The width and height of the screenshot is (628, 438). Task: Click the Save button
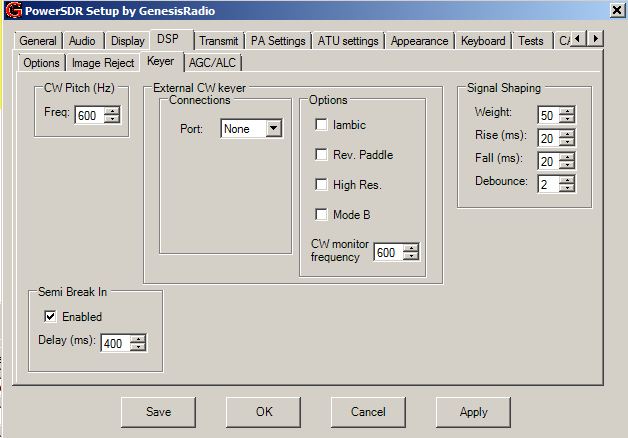[x=159, y=412]
